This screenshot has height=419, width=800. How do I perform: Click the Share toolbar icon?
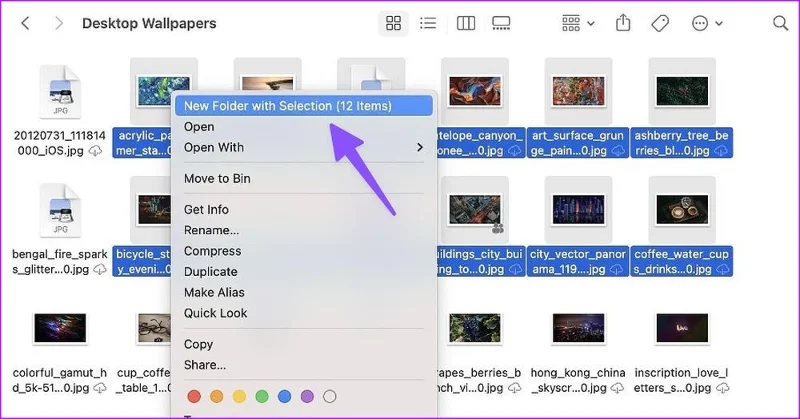point(623,22)
